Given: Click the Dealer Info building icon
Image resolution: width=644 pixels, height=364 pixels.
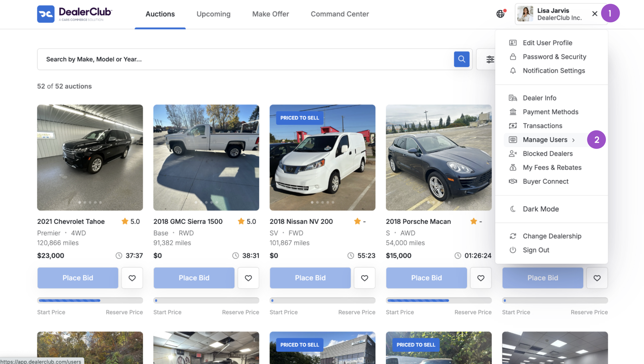Looking at the screenshot, I should point(513,98).
